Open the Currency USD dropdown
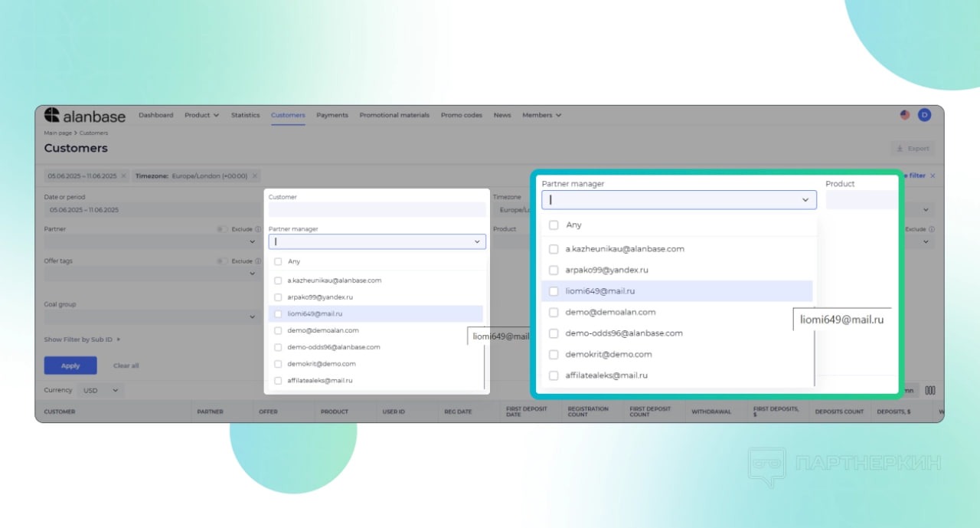Screen dimensions: 980x528 [x=101, y=390]
